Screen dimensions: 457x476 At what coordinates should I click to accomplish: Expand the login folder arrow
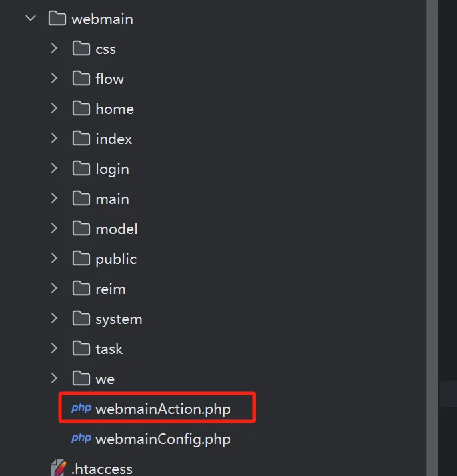(55, 169)
